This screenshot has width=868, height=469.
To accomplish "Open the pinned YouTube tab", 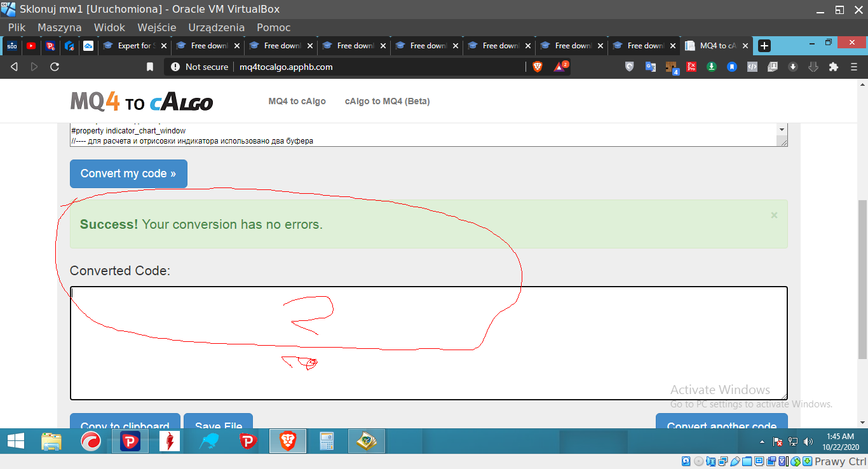I will [x=31, y=46].
